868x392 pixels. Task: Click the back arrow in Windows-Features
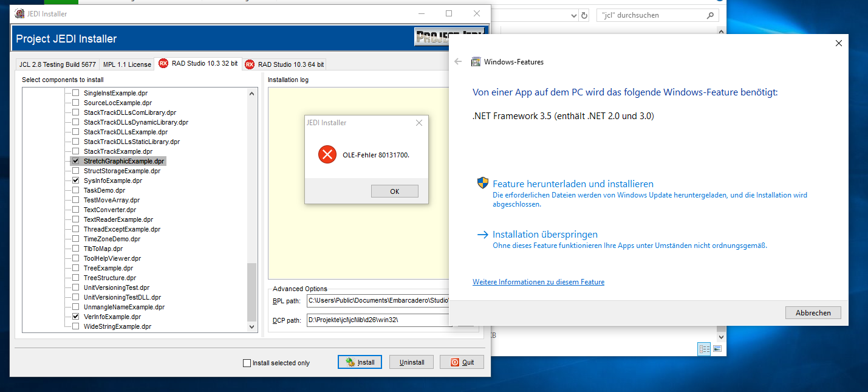(458, 61)
